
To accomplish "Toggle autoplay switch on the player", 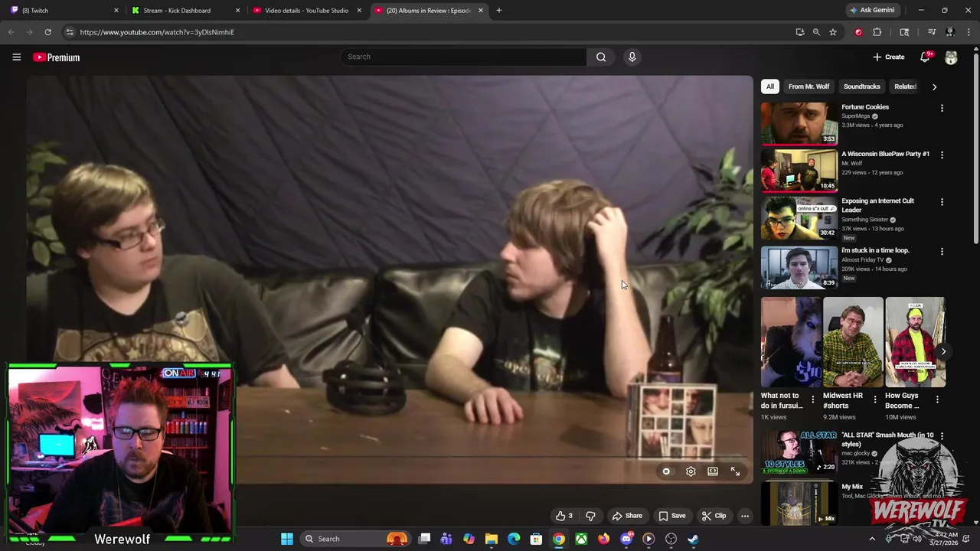I will [666, 471].
